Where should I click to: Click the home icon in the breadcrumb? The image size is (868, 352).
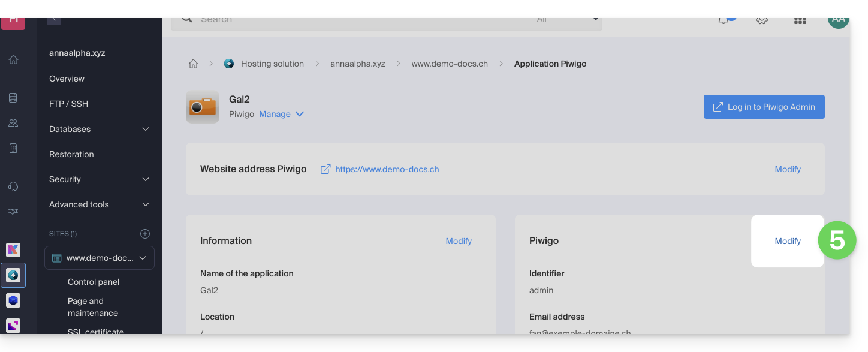coord(193,64)
